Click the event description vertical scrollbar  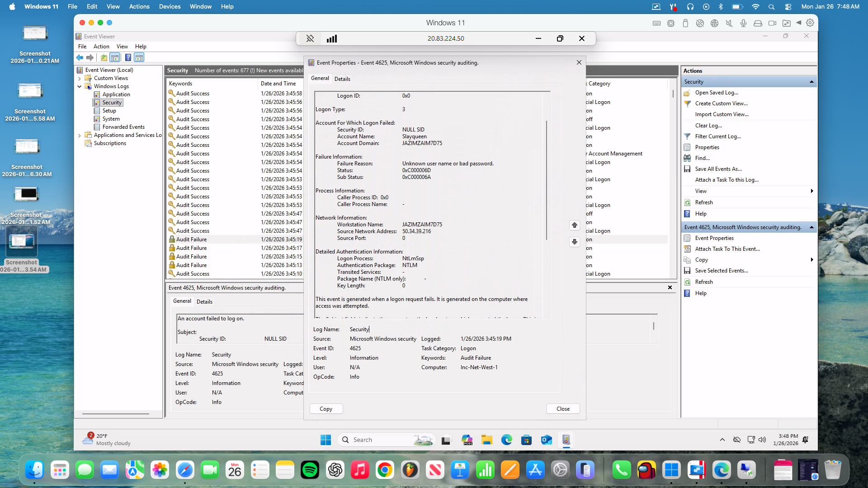547,181
